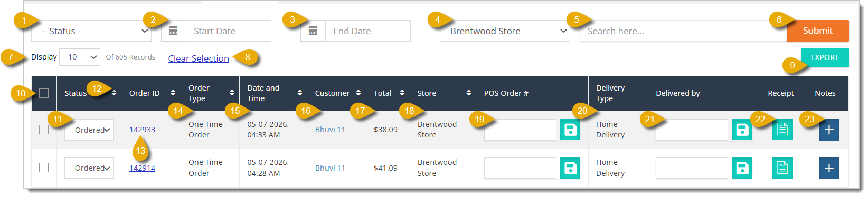Open customer Bhuvi 11 for order 142914
Screen dimensions: 868x197
pos(330,168)
